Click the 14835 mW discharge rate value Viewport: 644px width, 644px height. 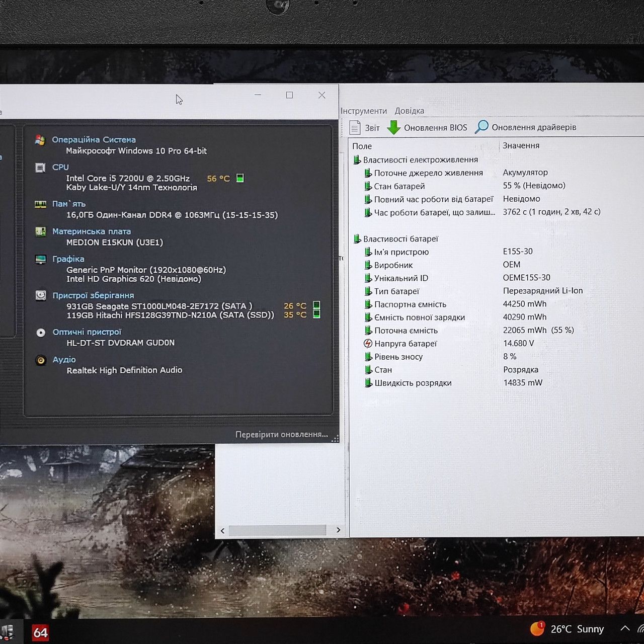523,382
